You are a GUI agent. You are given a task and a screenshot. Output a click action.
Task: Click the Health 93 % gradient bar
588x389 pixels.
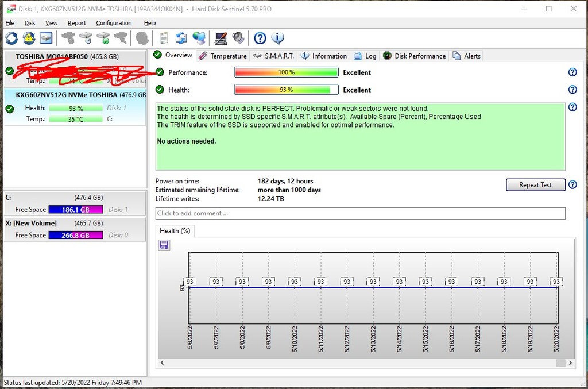pyautogui.click(x=286, y=90)
